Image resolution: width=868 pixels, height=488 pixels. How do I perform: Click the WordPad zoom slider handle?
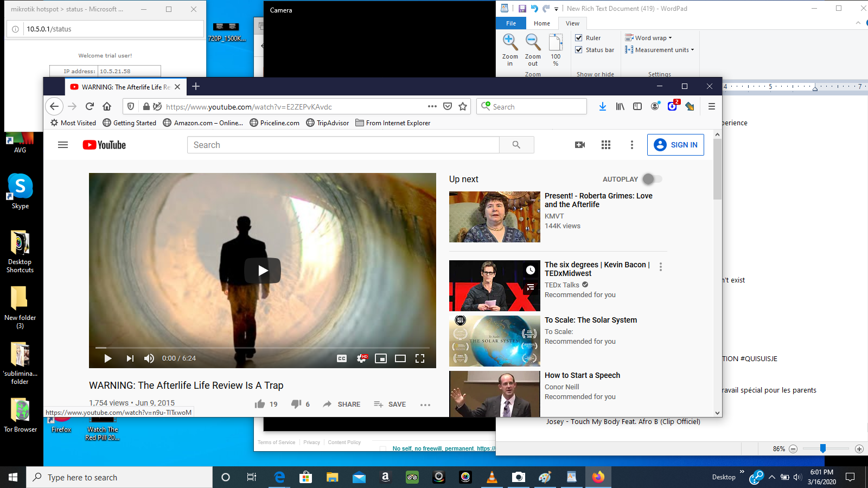[823, 448]
